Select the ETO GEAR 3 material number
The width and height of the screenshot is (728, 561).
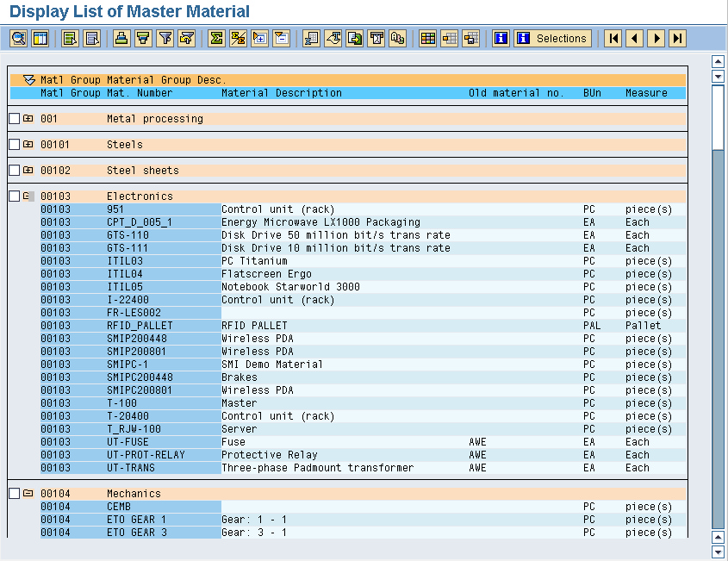137,533
